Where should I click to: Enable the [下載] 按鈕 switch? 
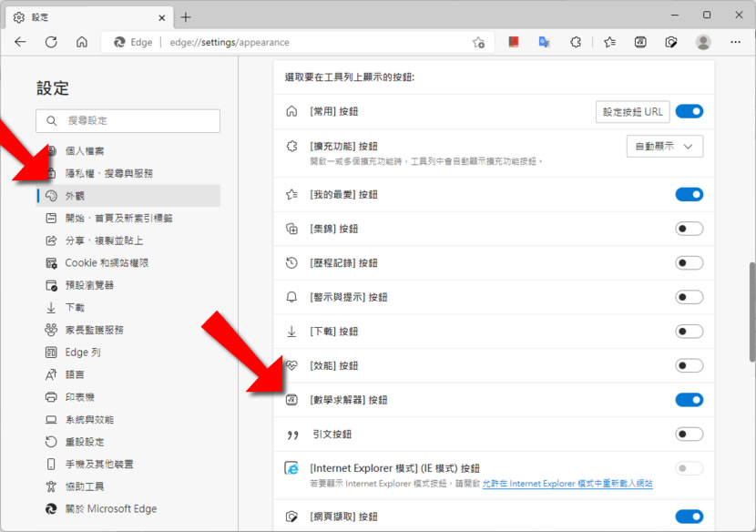point(689,332)
